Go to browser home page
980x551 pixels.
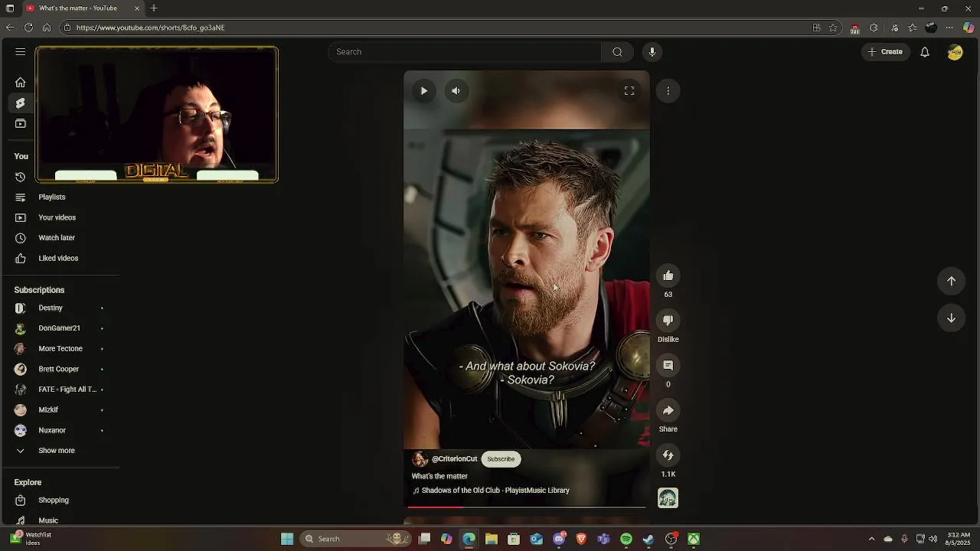click(47, 28)
